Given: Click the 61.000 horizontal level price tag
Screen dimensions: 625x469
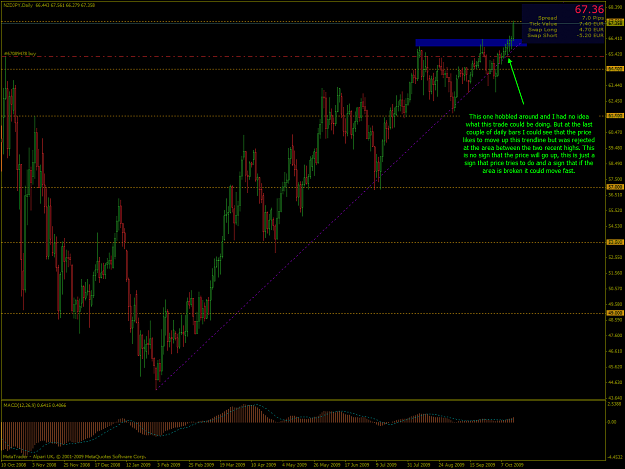Looking at the screenshot, I should pos(615,116).
